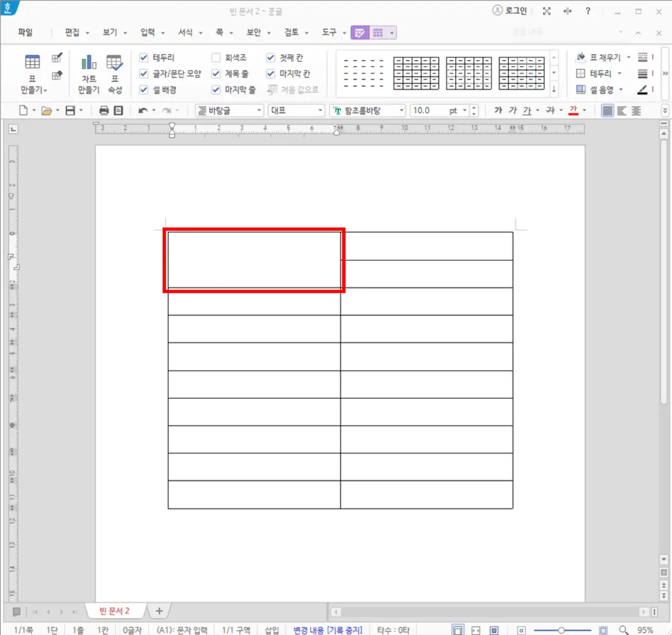
Task: Open 차트 만들기 chart creation
Action: click(89, 73)
